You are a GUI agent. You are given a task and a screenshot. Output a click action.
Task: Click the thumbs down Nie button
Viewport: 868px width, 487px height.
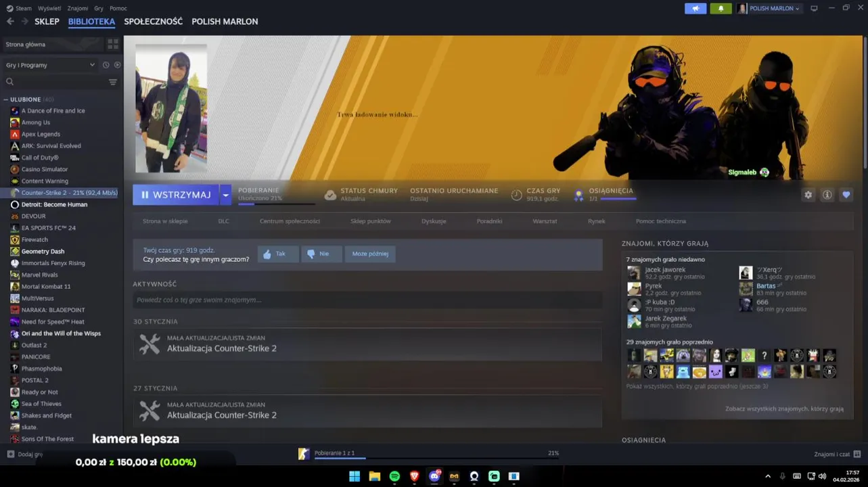coord(321,254)
